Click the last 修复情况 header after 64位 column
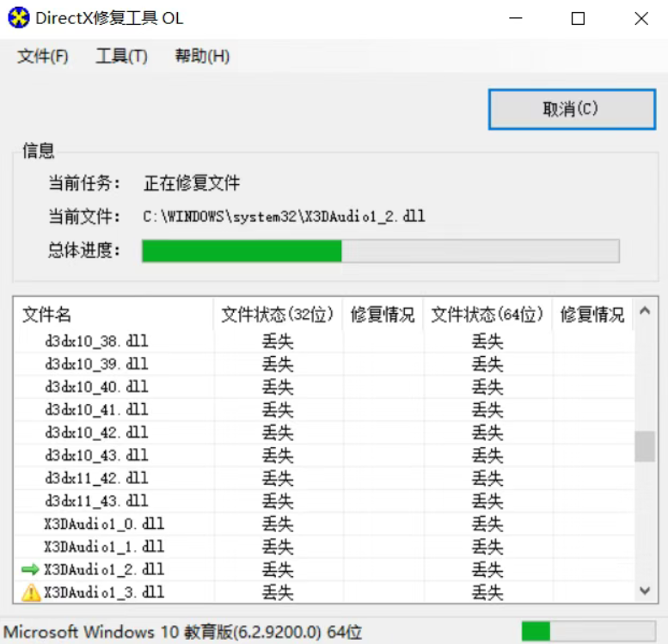The height and width of the screenshot is (644, 668). (x=592, y=315)
